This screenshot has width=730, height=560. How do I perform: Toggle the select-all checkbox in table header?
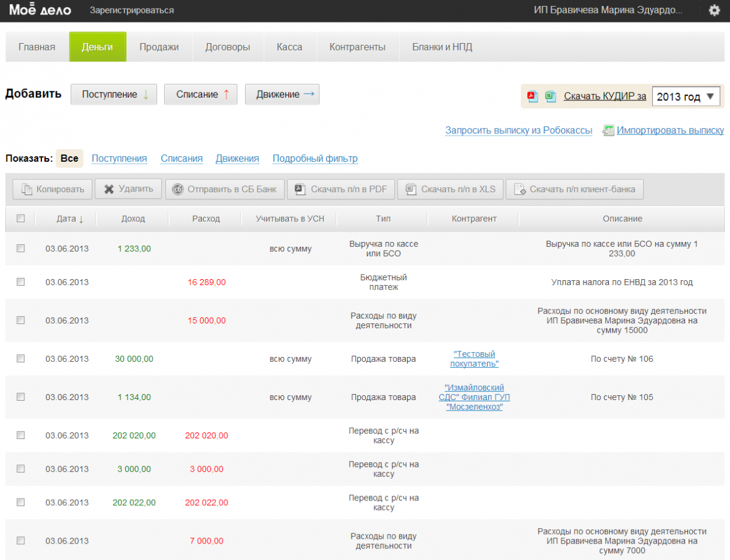21,218
